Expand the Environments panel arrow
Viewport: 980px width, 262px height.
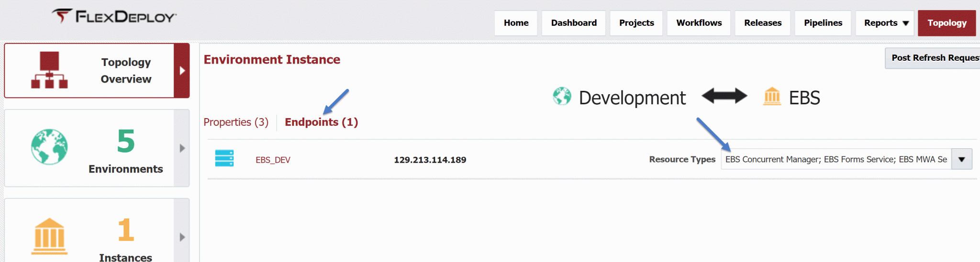182,148
